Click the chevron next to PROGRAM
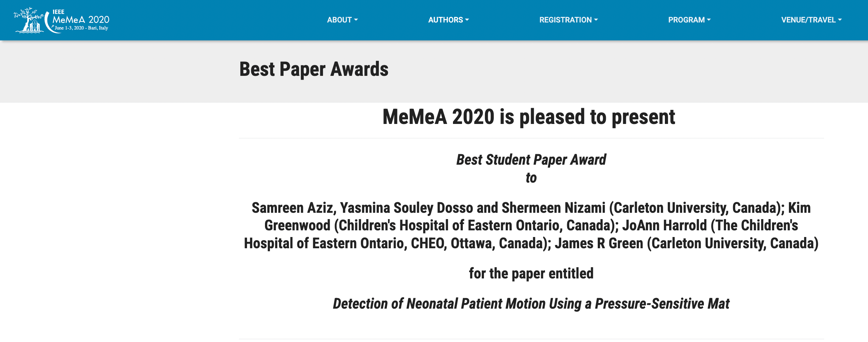 709,20
